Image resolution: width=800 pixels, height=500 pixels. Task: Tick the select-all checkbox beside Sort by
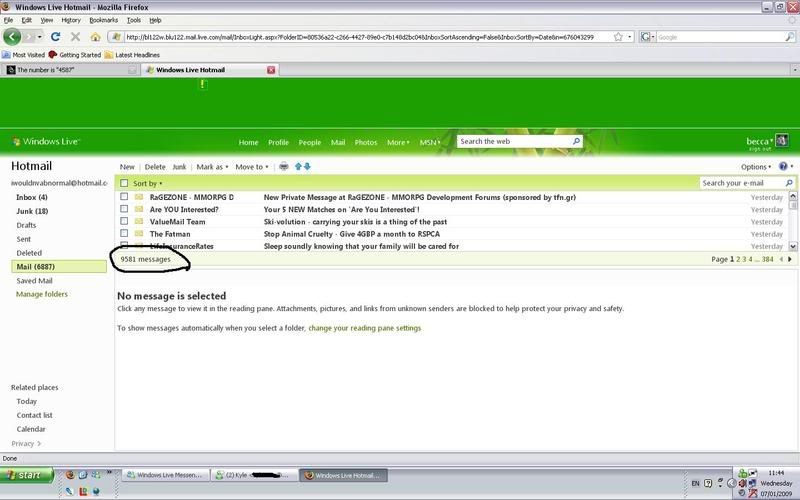click(124, 184)
